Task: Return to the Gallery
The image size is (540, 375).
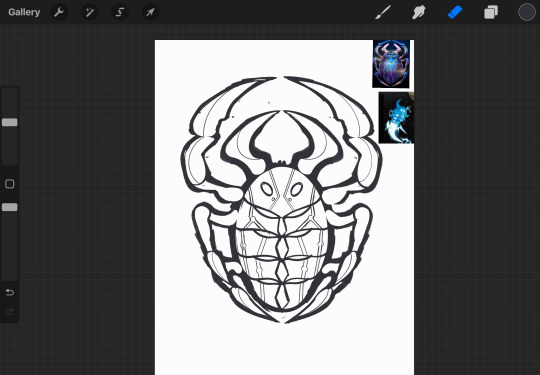Action: [24, 12]
